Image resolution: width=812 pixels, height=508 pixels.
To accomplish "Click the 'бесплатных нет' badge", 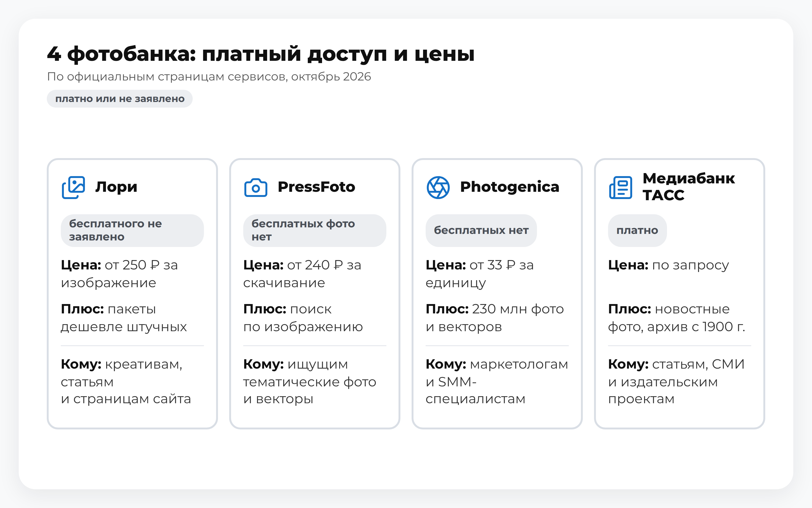I will (481, 230).
